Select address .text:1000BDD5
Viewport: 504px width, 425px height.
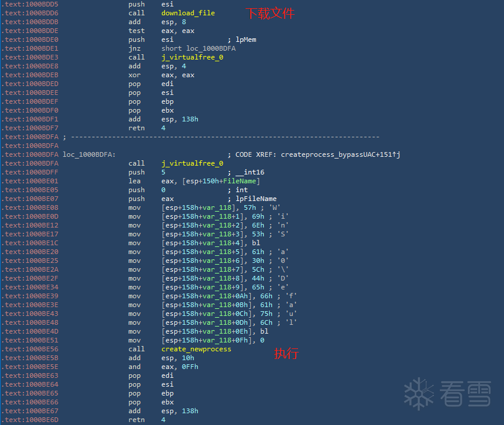pos(29,4)
